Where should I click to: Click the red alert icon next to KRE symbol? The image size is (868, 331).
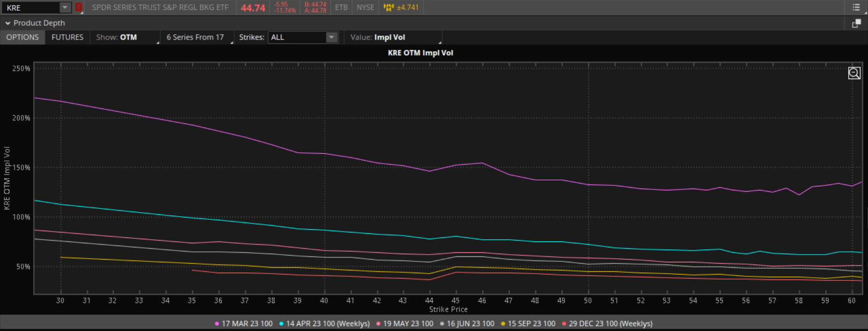point(78,7)
